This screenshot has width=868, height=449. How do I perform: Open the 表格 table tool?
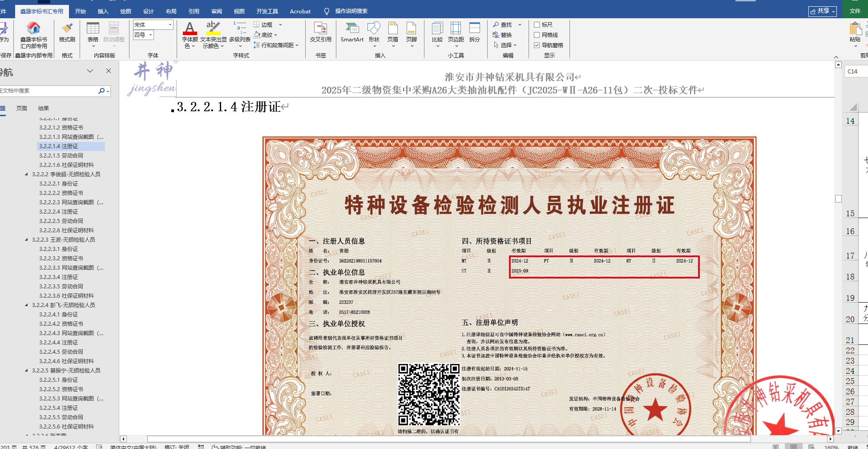[x=93, y=29]
